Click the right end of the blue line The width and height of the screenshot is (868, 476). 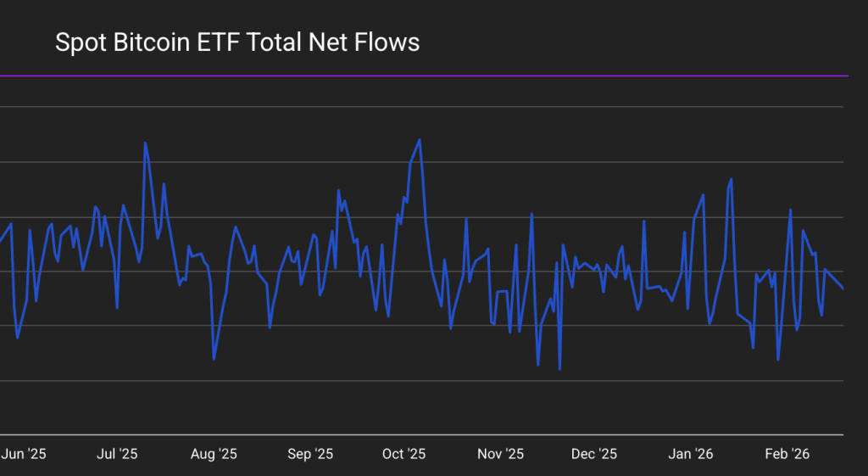click(843, 289)
